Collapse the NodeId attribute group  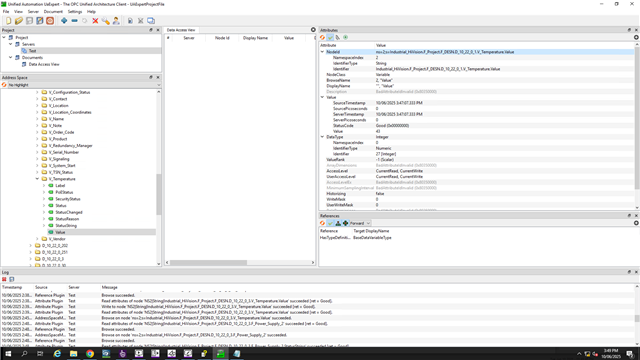click(x=322, y=52)
